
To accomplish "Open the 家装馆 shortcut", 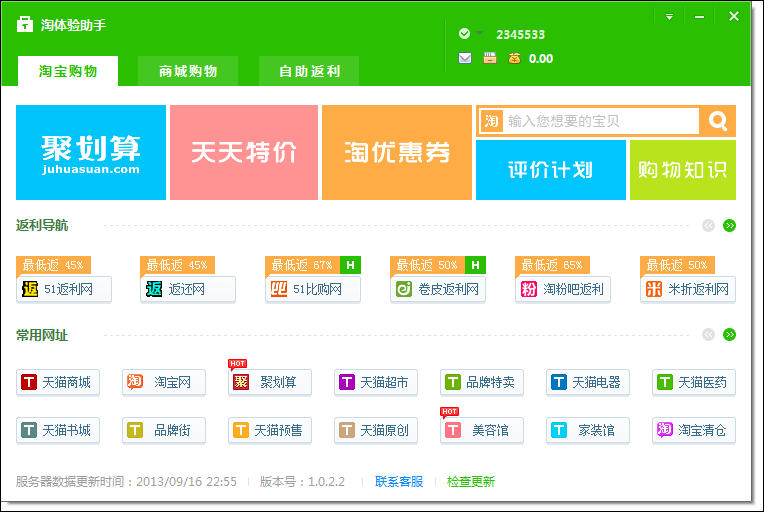I will [588, 430].
